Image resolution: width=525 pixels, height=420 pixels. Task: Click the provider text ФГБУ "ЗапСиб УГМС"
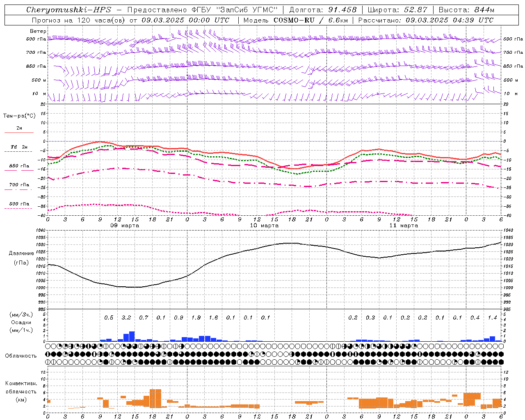point(234,10)
